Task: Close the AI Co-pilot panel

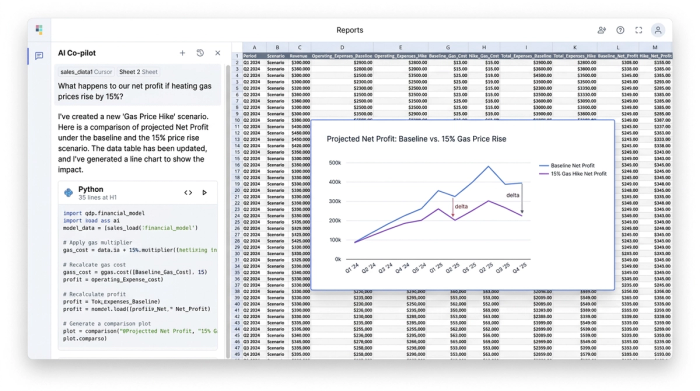Action: [x=218, y=53]
